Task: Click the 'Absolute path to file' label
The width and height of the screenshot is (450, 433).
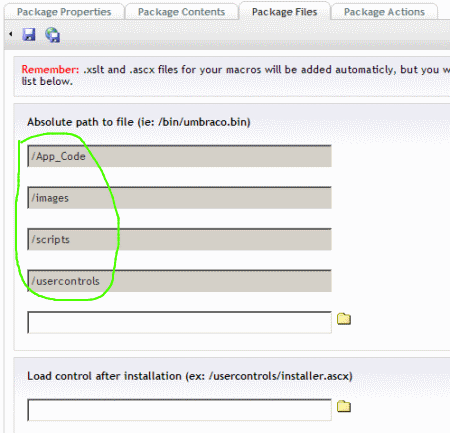Action: click(x=139, y=122)
